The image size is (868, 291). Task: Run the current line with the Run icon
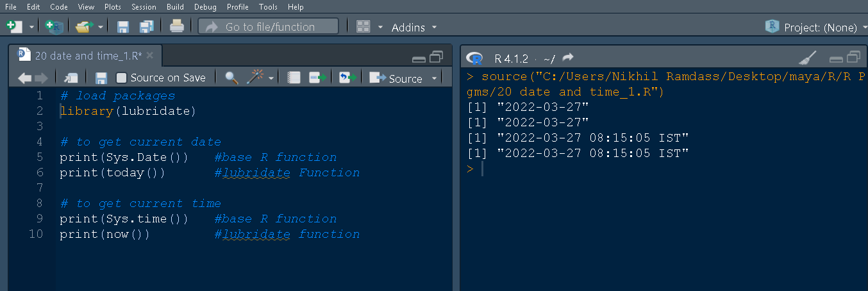pyautogui.click(x=317, y=78)
